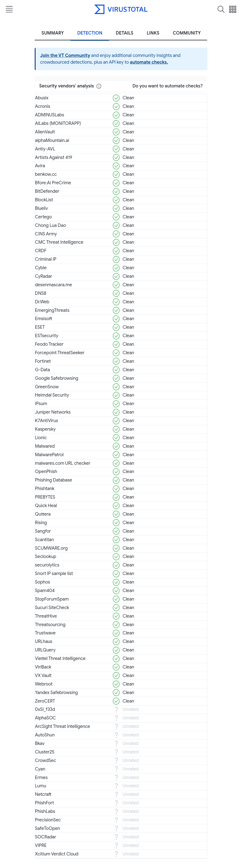Click the green check icon for Abusix
This screenshot has height=868, width=242.
[116, 98]
